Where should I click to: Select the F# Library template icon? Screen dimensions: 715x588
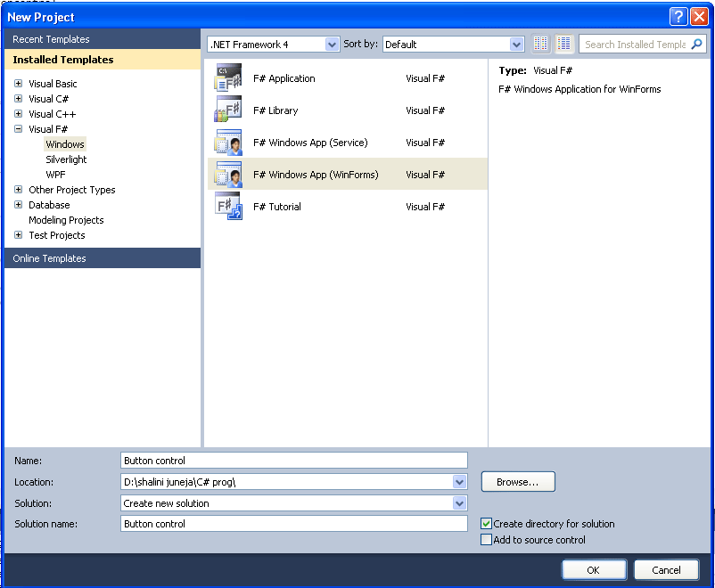(x=228, y=110)
